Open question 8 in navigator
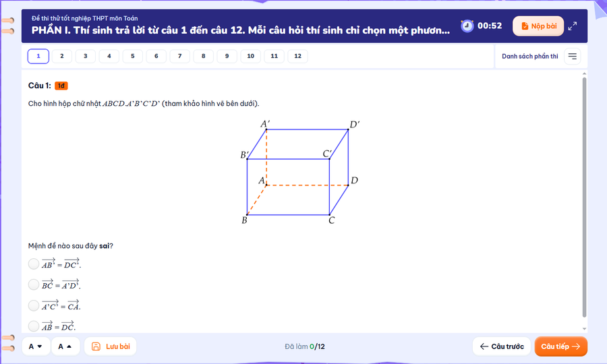Screen dimensions: 607x364 [x=203, y=56]
